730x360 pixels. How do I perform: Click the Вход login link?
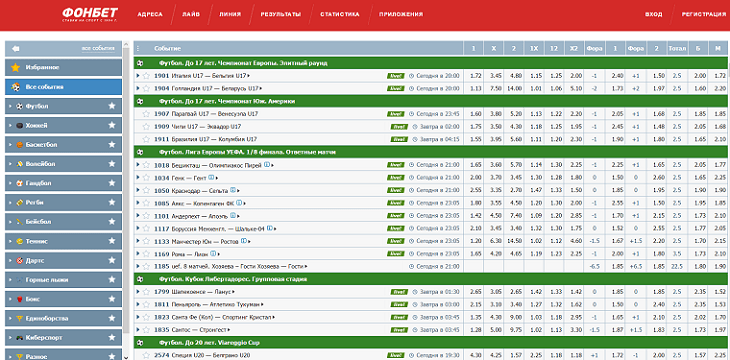coord(654,14)
